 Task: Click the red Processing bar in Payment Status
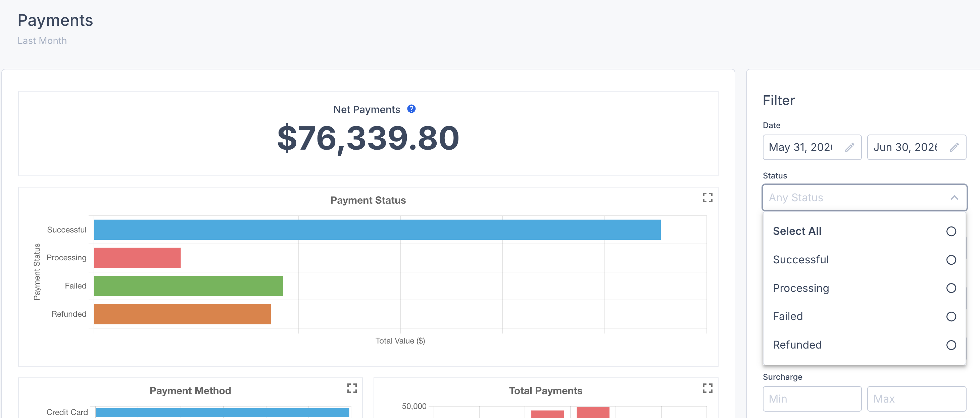click(x=137, y=258)
